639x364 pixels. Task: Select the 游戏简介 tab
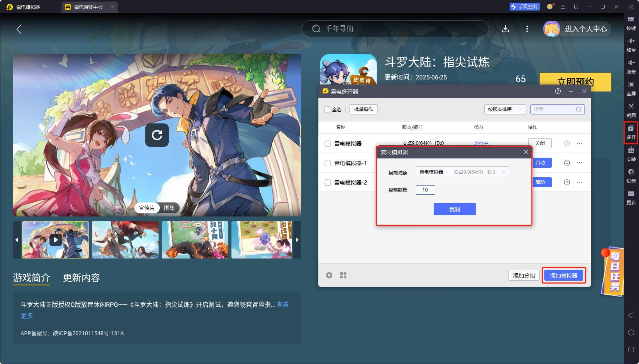pyautogui.click(x=32, y=278)
